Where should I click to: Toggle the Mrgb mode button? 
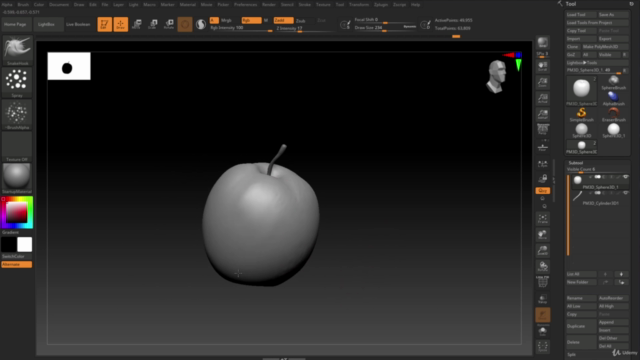point(226,20)
